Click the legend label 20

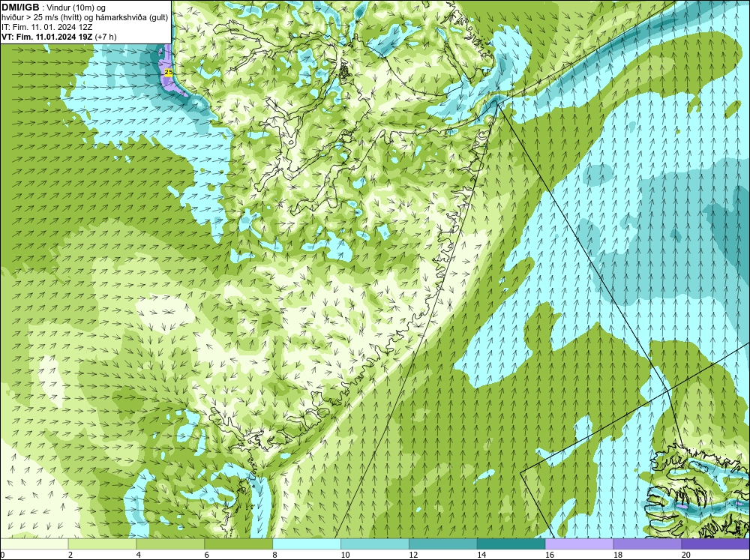(x=686, y=555)
